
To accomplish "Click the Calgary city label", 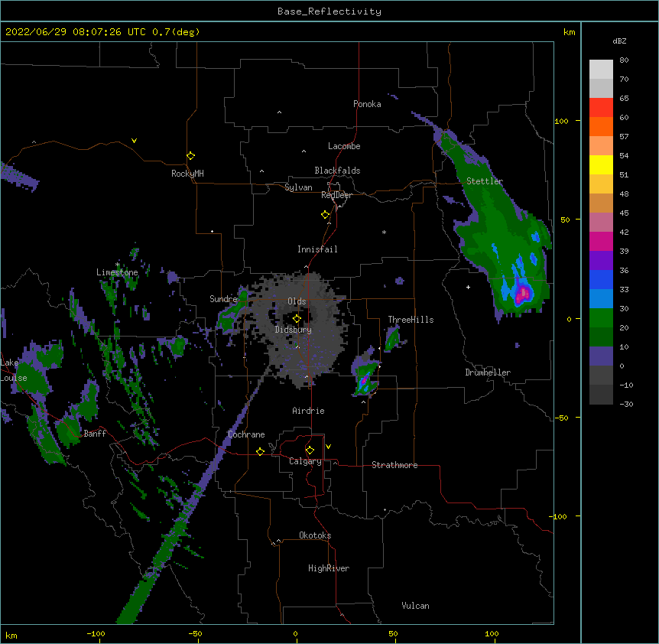I will [305, 461].
